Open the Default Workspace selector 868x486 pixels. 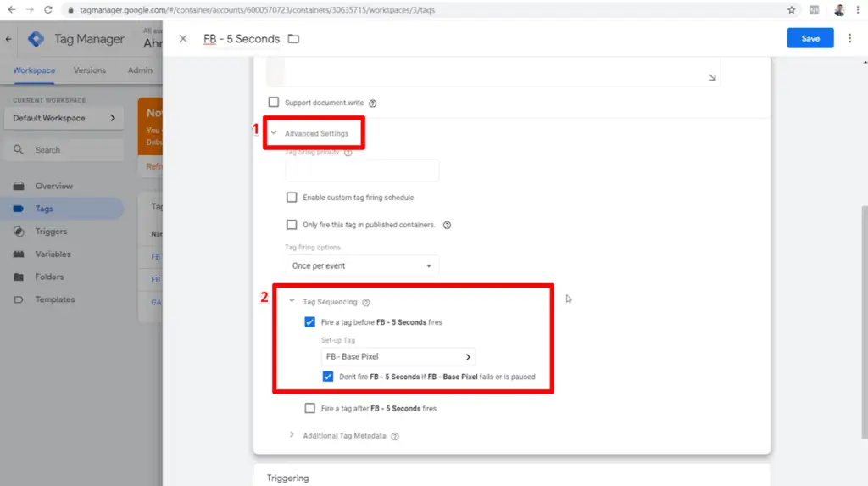tap(64, 118)
